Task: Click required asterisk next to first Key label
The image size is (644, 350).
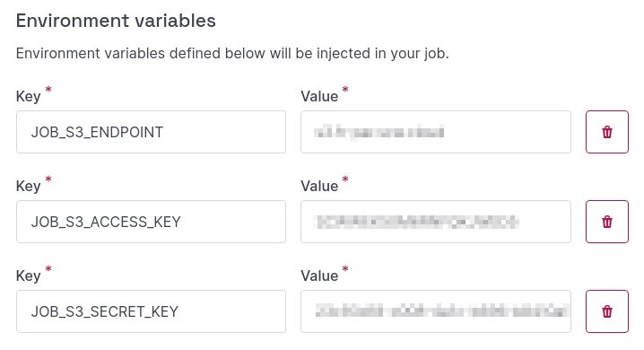Action: 48,89
